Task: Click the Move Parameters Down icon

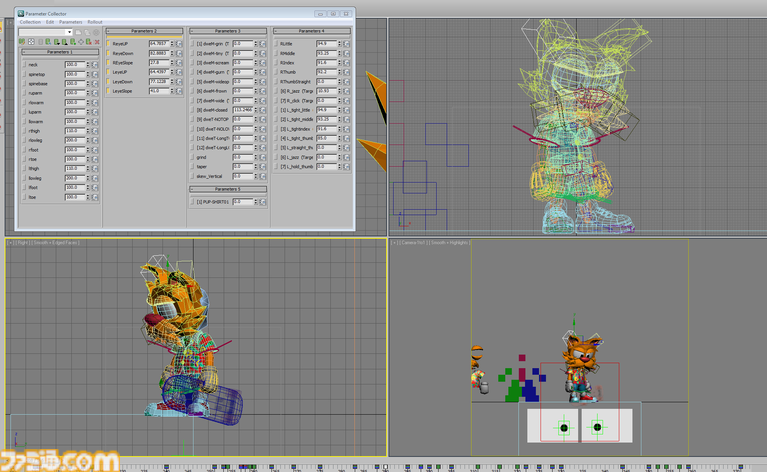Action: tap(57, 42)
